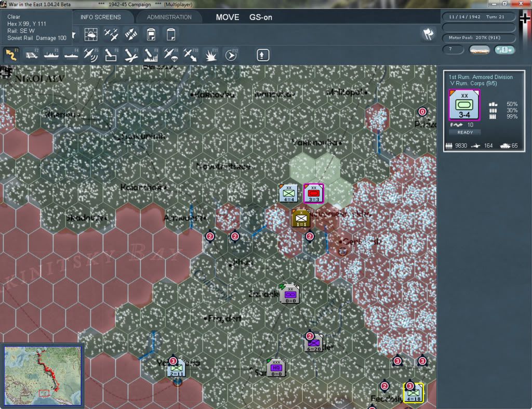
Task: Open INFO SCREENS tab
Action: coord(100,17)
